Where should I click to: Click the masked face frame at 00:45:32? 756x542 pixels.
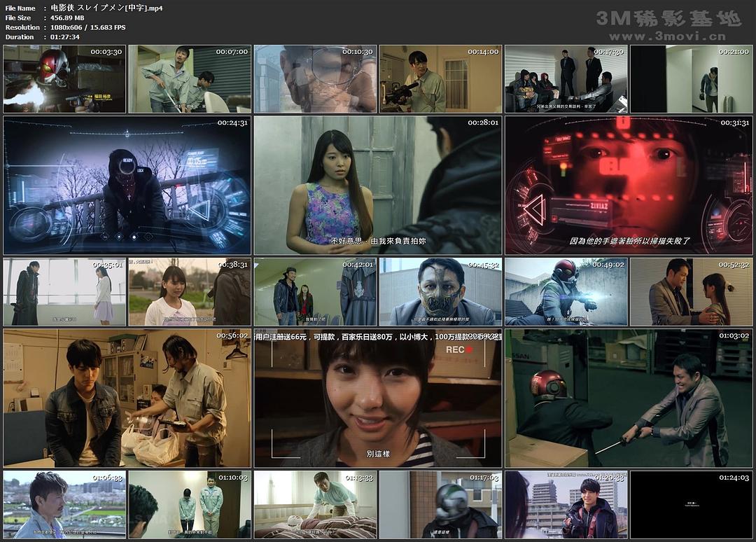(440, 292)
